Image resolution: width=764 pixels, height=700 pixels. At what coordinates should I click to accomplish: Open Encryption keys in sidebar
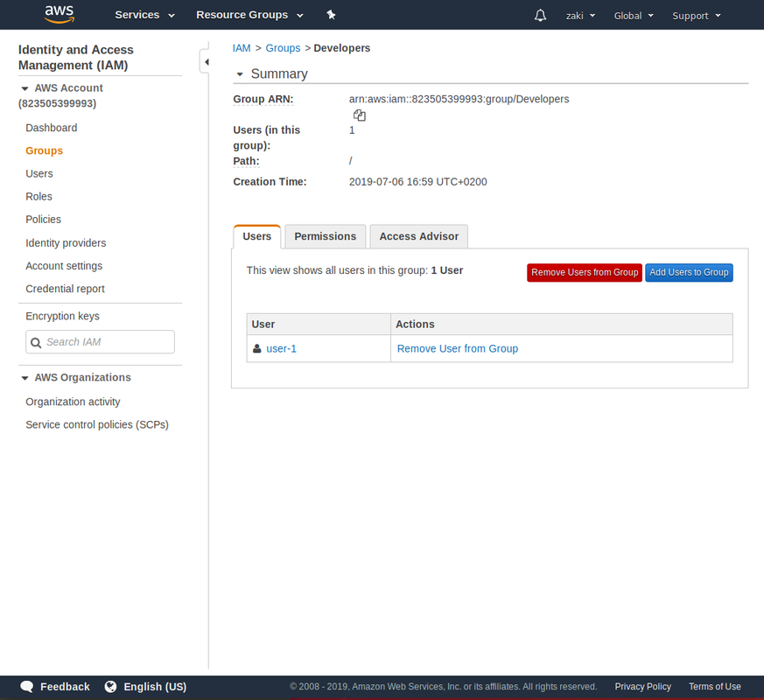[62, 316]
